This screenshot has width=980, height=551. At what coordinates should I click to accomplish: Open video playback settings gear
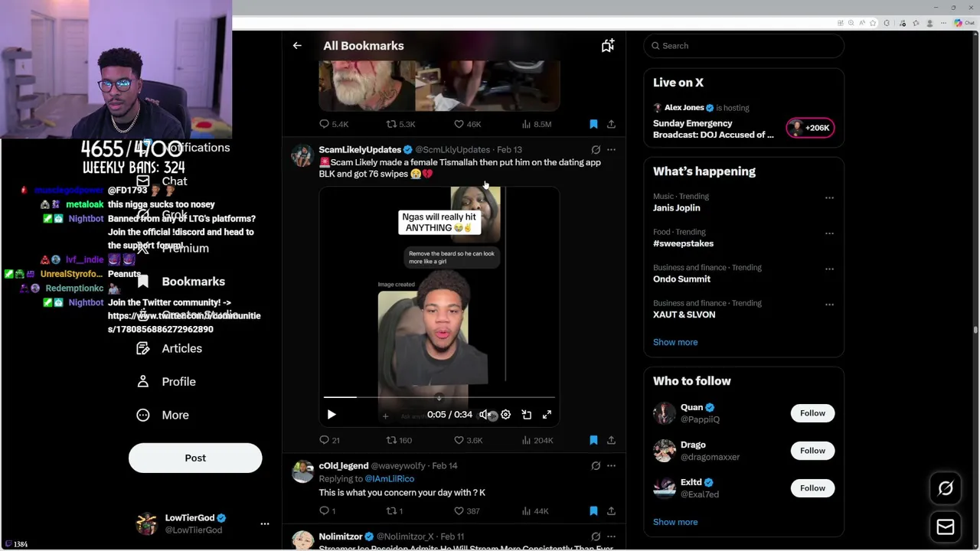(x=505, y=415)
